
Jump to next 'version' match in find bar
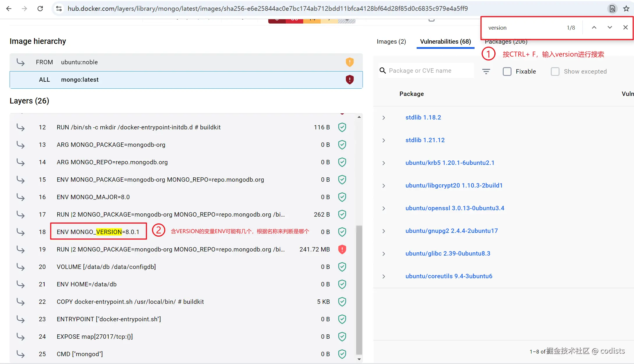[609, 27]
